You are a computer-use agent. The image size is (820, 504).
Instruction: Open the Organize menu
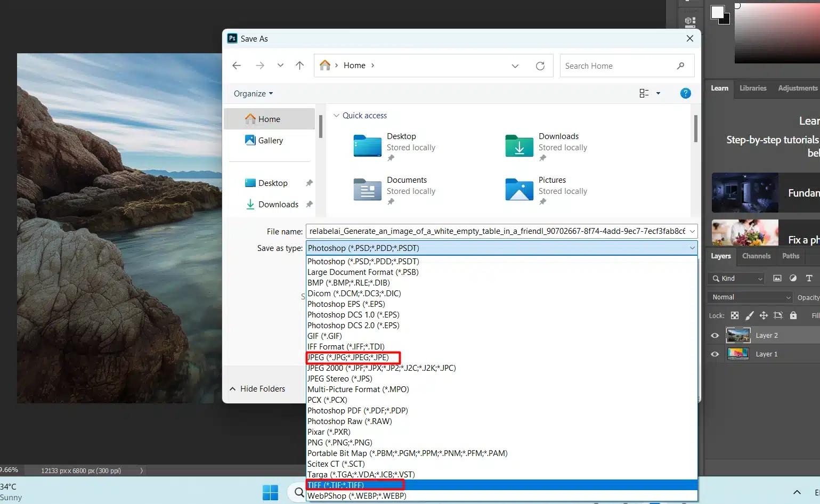tap(253, 93)
